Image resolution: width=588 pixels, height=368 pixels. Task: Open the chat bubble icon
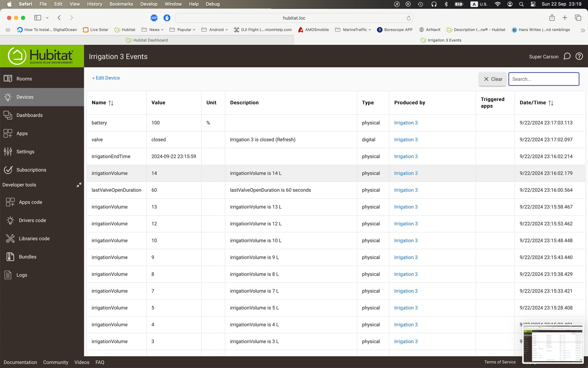click(567, 56)
